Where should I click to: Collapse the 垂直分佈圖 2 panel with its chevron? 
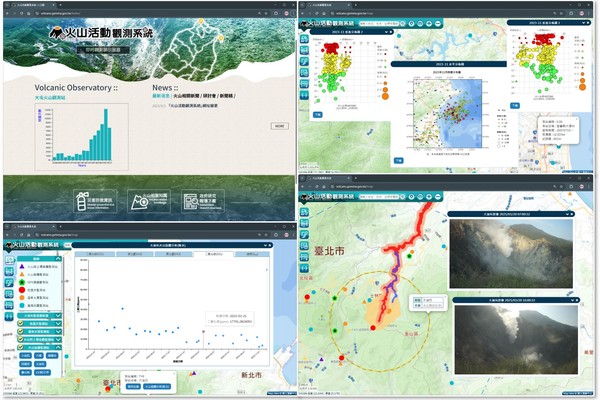(x=386, y=32)
